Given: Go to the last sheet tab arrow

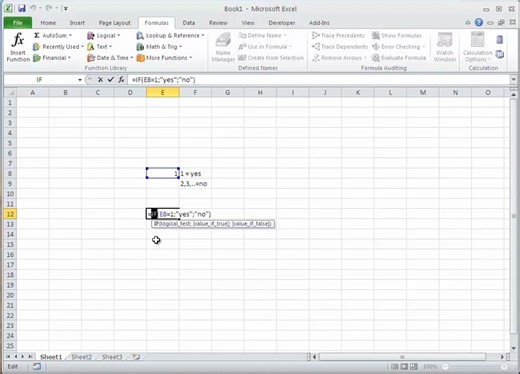Looking at the screenshot, I should point(30,357).
